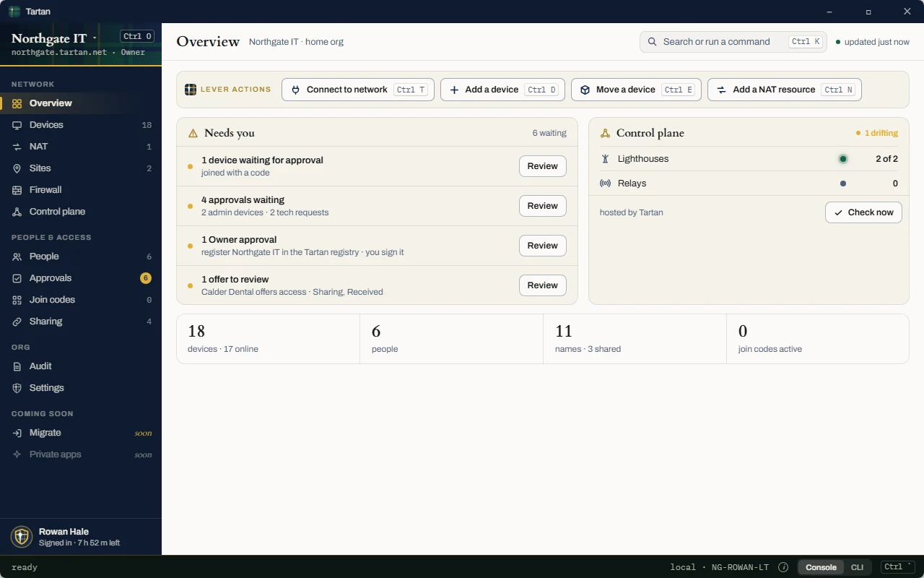Expand the Northgate IT org switcher
The image size is (924, 578).
click(x=55, y=38)
